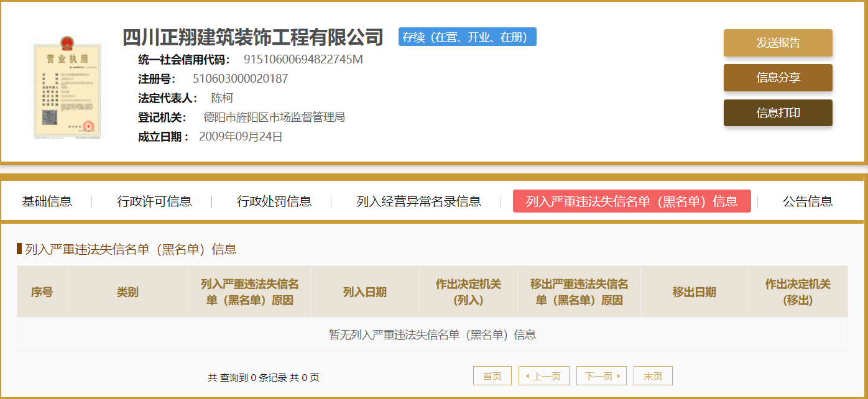Click the 下一页 next page button
Image resolution: width=868 pixels, height=399 pixels.
coord(601,376)
